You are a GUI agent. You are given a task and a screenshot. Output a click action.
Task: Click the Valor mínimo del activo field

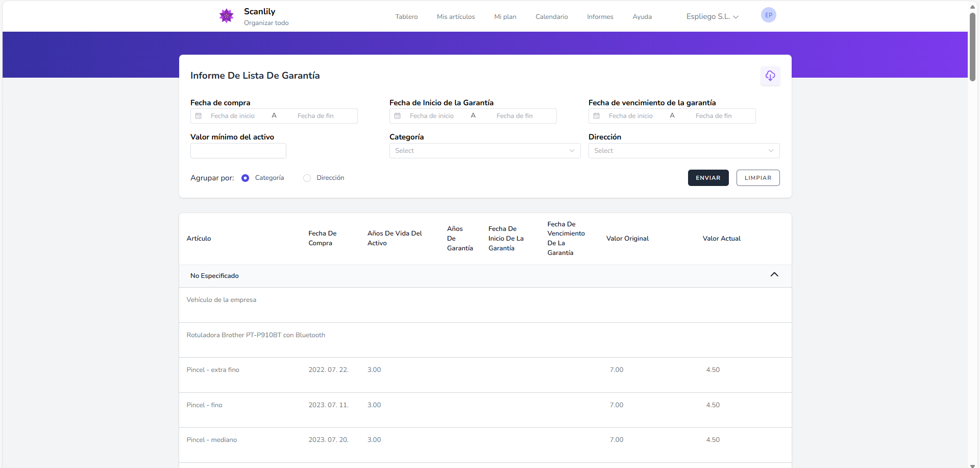pos(238,151)
